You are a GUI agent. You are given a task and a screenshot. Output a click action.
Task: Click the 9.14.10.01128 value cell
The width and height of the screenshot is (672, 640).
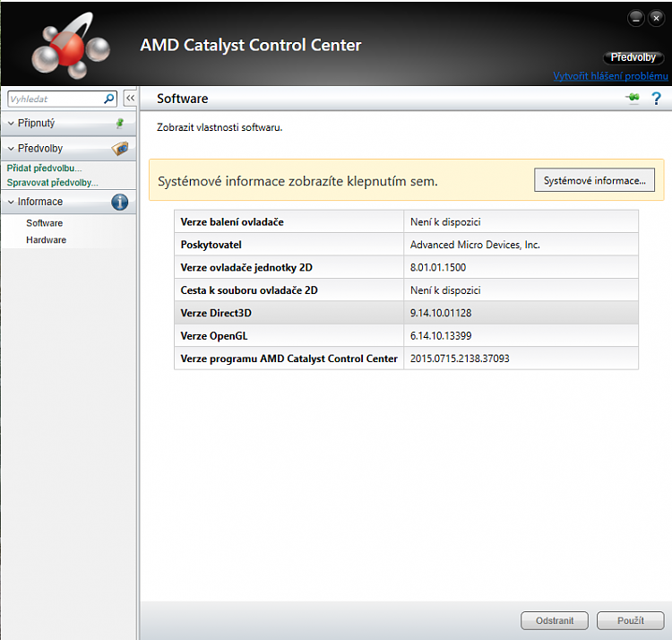(x=521, y=313)
